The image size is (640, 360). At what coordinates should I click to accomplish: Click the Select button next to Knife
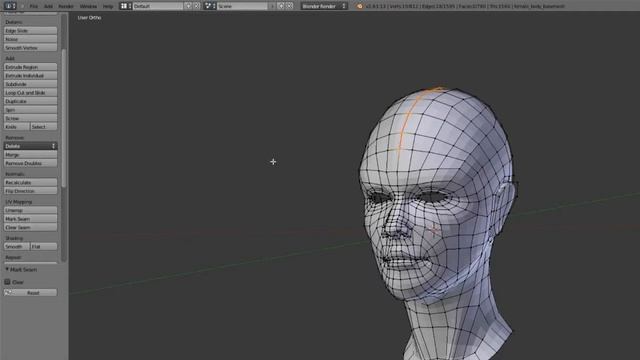coord(44,127)
